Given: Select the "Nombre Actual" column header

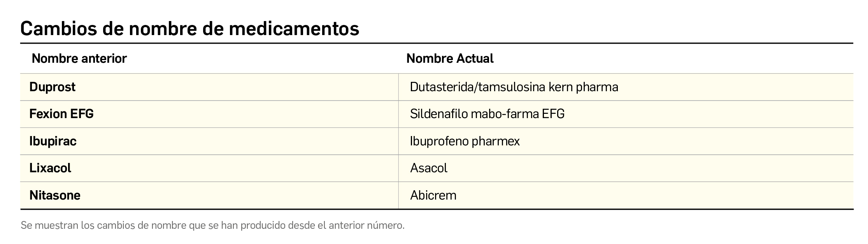Looking at the screenshot, I should point(450,58).
